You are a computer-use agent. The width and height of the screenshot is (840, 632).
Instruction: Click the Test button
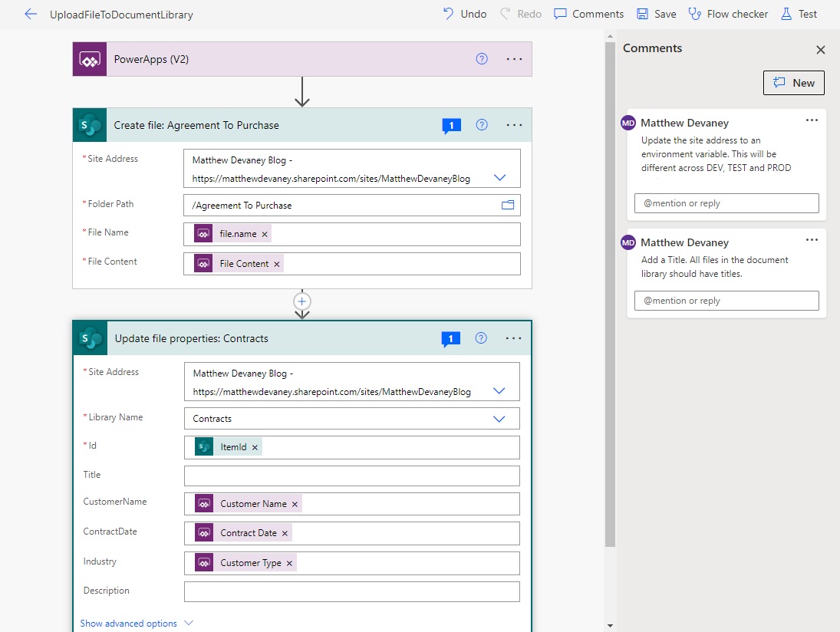pos(799,14)
